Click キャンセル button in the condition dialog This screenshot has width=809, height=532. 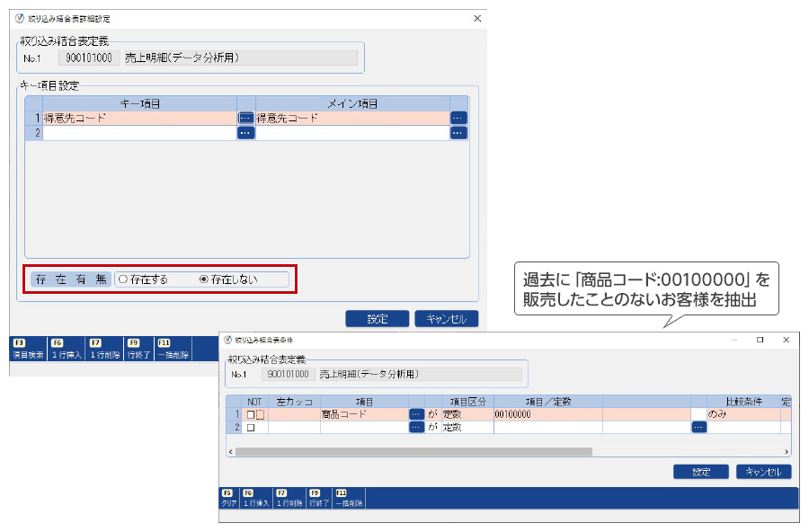coord(763,472)
